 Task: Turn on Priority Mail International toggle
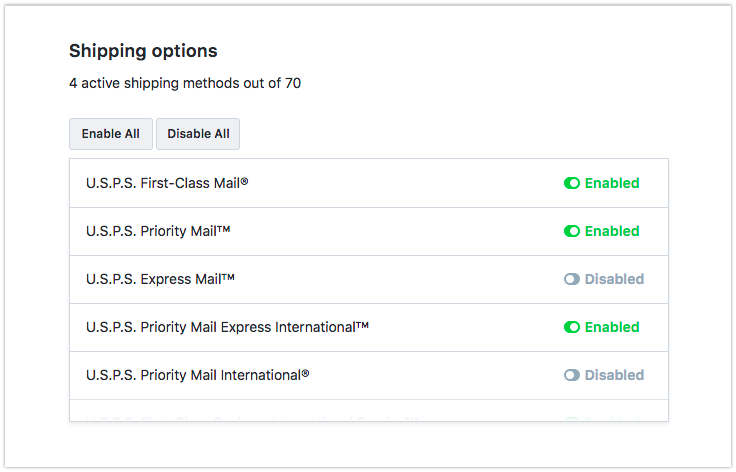pyautogui.click(x=572, y=376)
